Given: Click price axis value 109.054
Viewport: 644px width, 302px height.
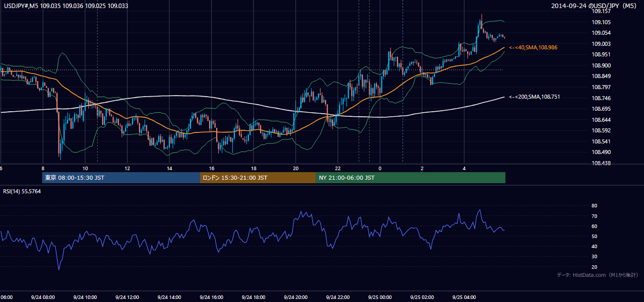Looking at the screenshot, I should tap(601, 33).
